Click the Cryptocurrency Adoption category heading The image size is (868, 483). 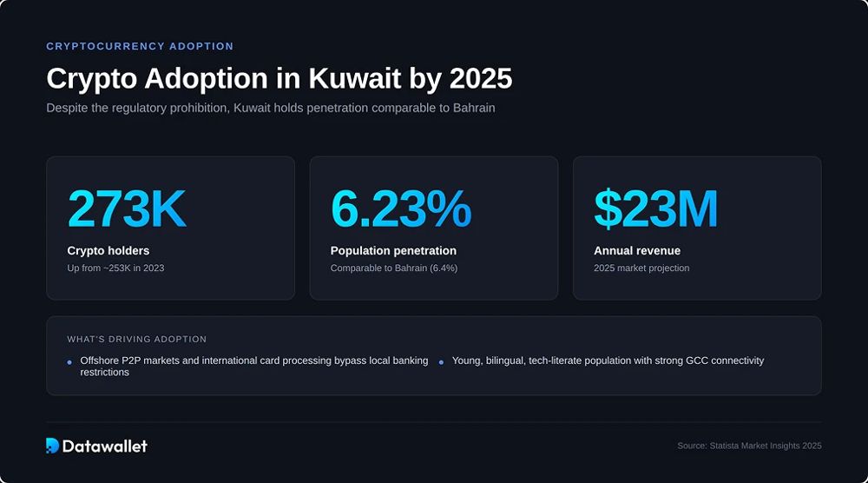140,46
